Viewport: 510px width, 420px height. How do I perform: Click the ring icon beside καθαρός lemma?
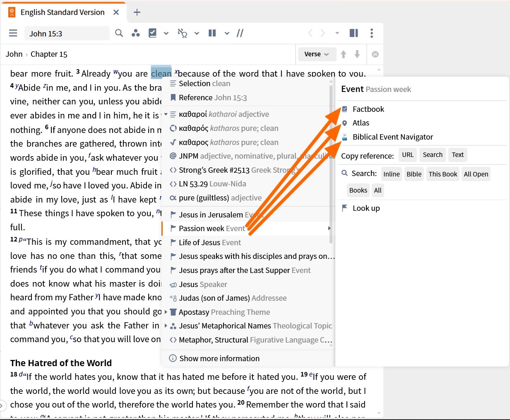click(173, 128)
